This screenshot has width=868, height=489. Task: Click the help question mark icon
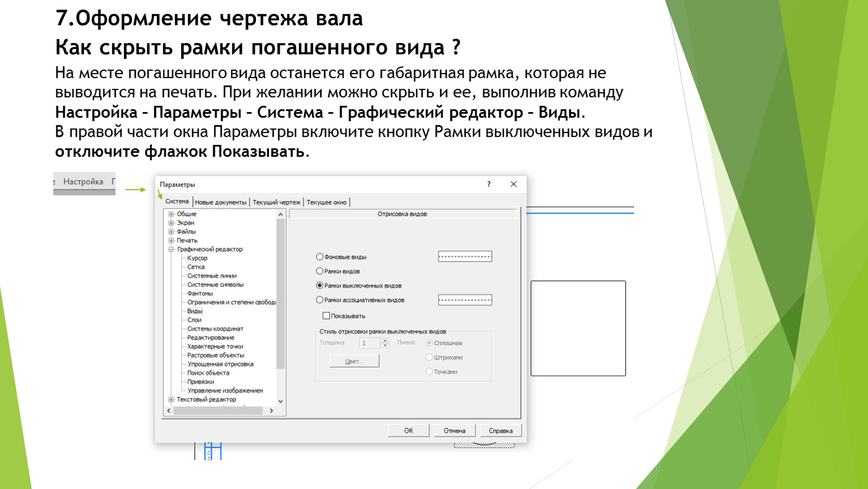click(489, 185)
